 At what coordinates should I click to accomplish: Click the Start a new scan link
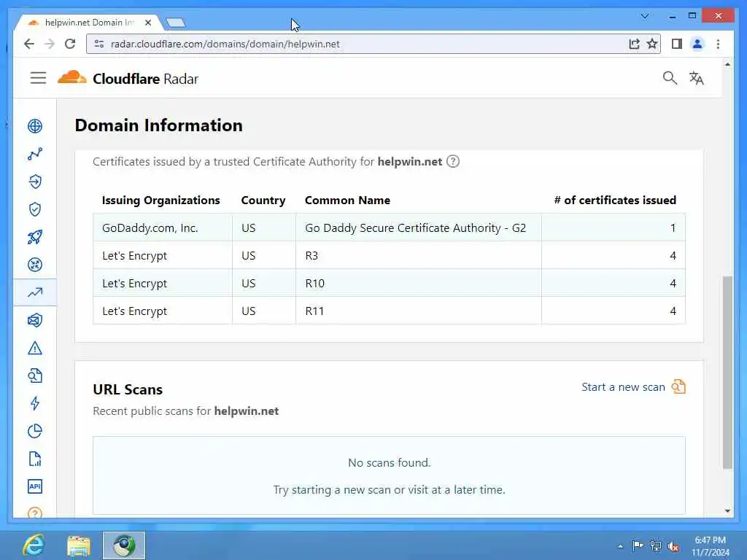click(x=623, y=387)
